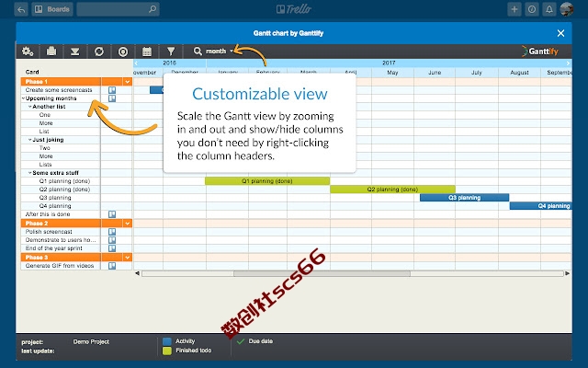Screen dimensions: 588x368
Task: Click the Trello create plus button
Action: pyautogui.click(x=514, y=9)
